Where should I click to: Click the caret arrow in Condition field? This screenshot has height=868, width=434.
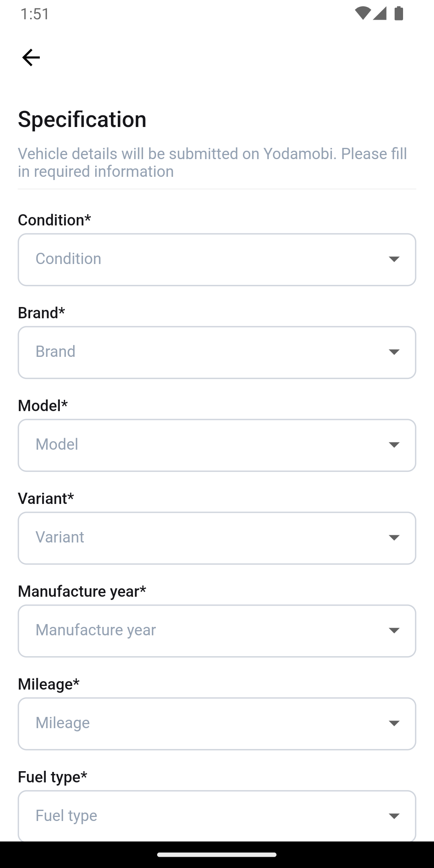tap(394, 259)
